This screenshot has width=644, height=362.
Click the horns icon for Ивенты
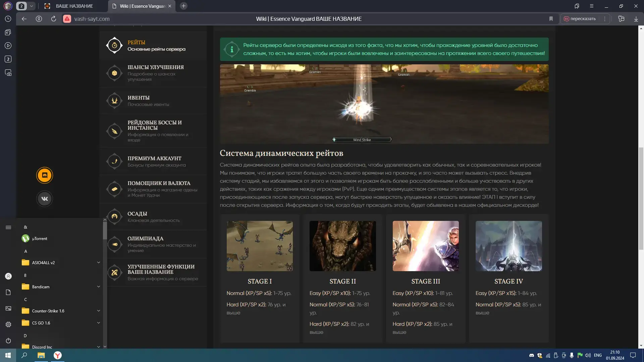114,100
